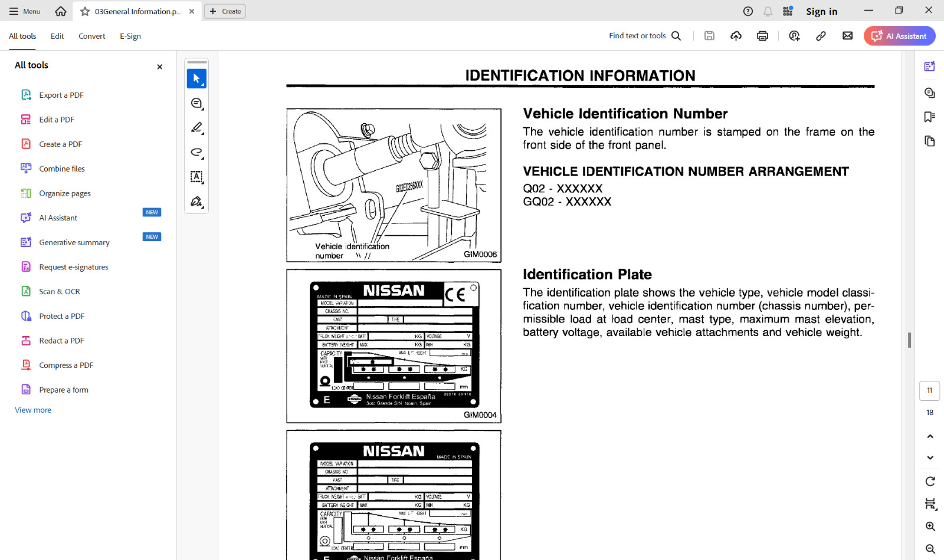Select the All tools tab
This screenshot has height=560, width=944.
22,36
